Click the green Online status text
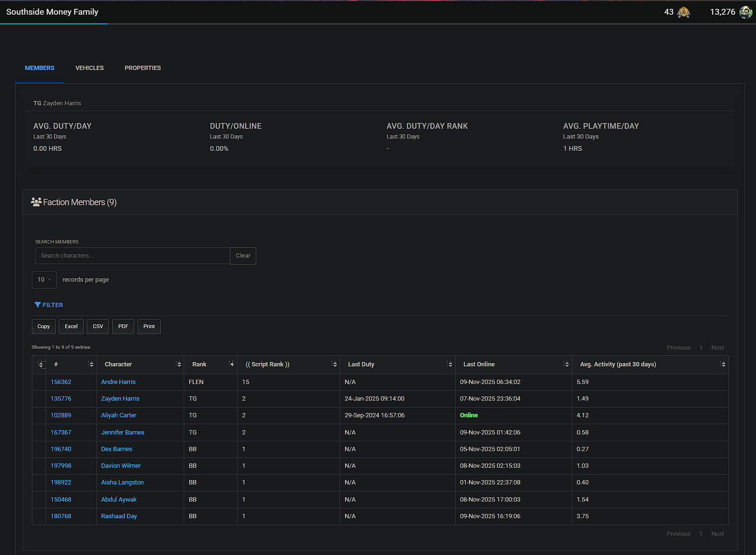Screen dimensions: 756x555 pos(469,415)
